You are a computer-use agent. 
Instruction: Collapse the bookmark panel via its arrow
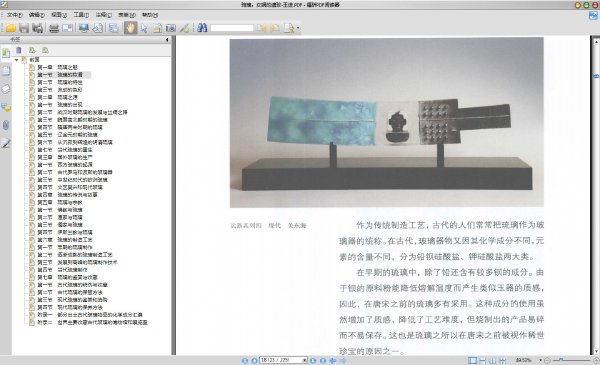[167, 39]
